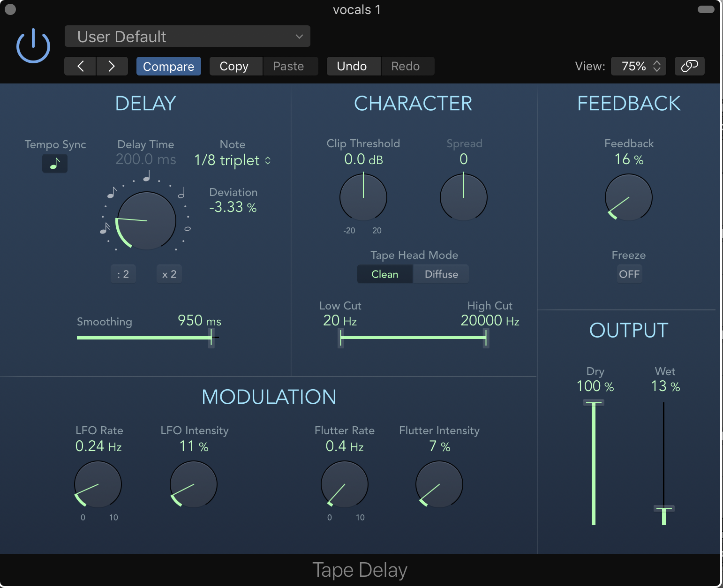Click the Flutter Rate knob
The image size is (723, 588).
tap(345, 484)
